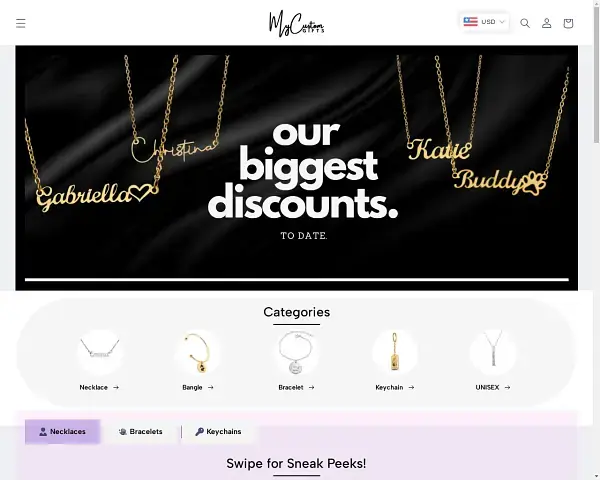Select the Necklaces tab
The height and width of the screenshot is (480, 600).
[62, 431]
